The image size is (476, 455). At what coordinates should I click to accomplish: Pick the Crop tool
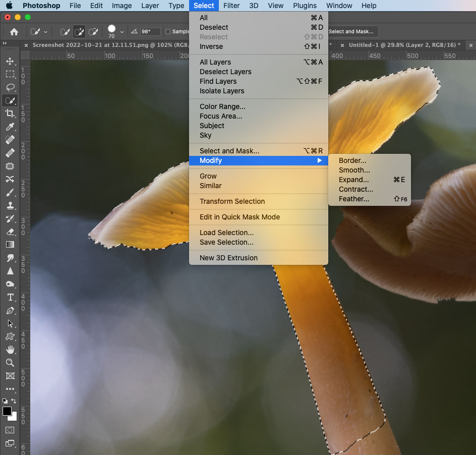tap(10, 113)
